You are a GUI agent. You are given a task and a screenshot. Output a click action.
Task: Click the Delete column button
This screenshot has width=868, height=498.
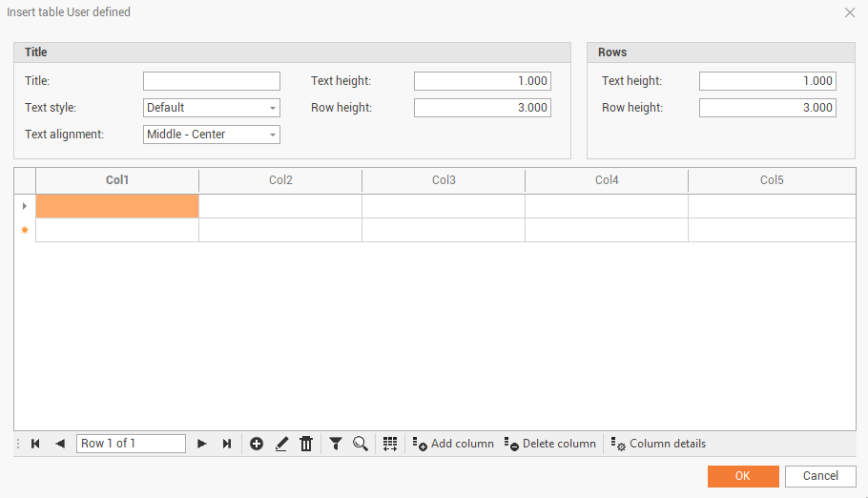click(550, 444)
